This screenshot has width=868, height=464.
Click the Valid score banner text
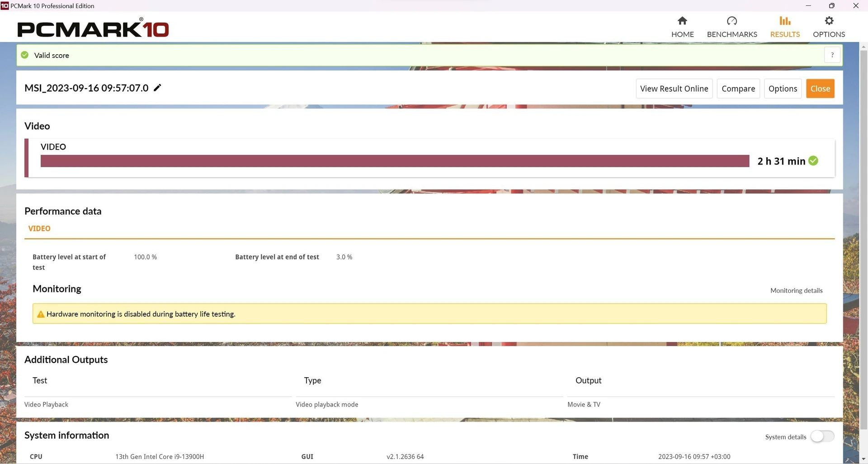[x=52, y=55]
